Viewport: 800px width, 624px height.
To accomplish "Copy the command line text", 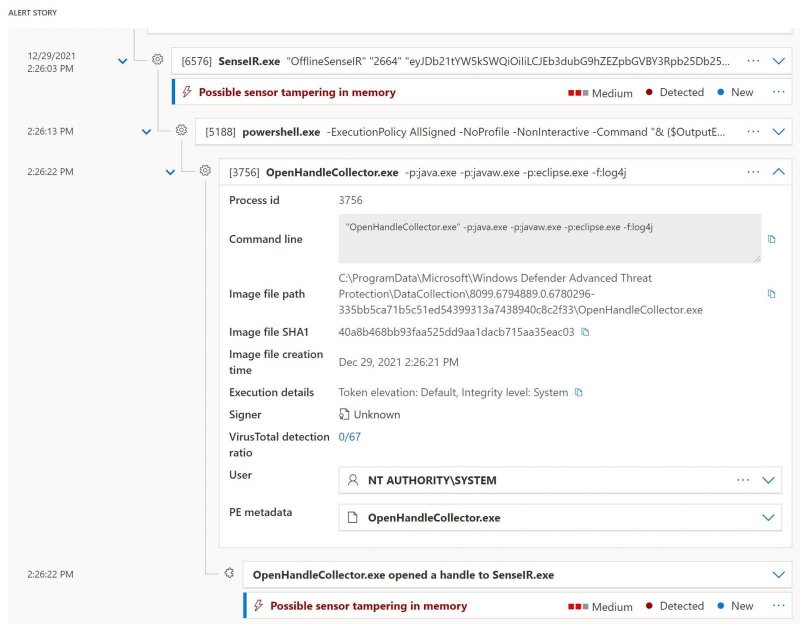I will pyautogui.click(x=771, y=239).
